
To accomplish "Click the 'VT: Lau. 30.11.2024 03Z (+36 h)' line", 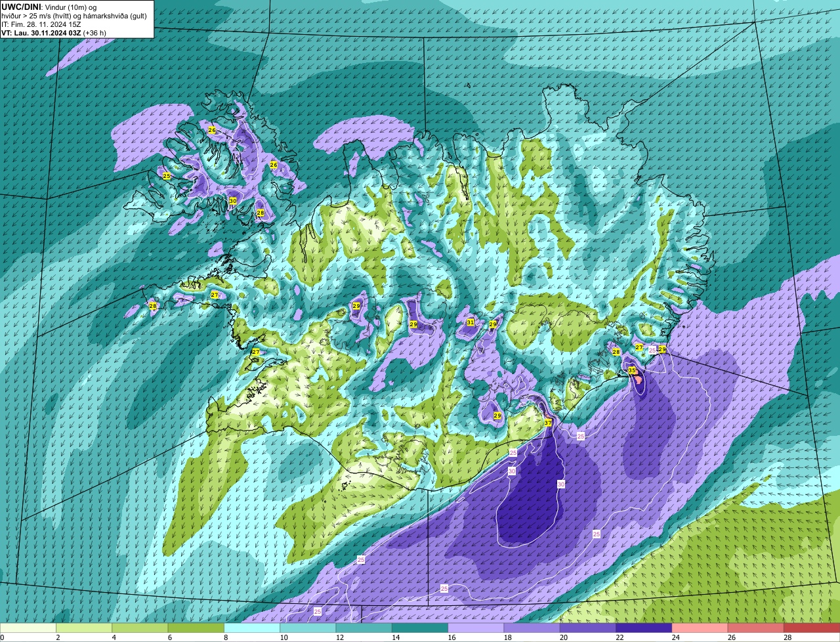I will coord(54,33).
